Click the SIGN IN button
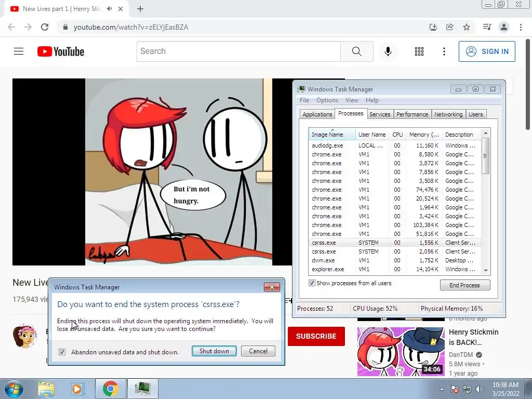The image size is (532, 399). pos(487,51)
